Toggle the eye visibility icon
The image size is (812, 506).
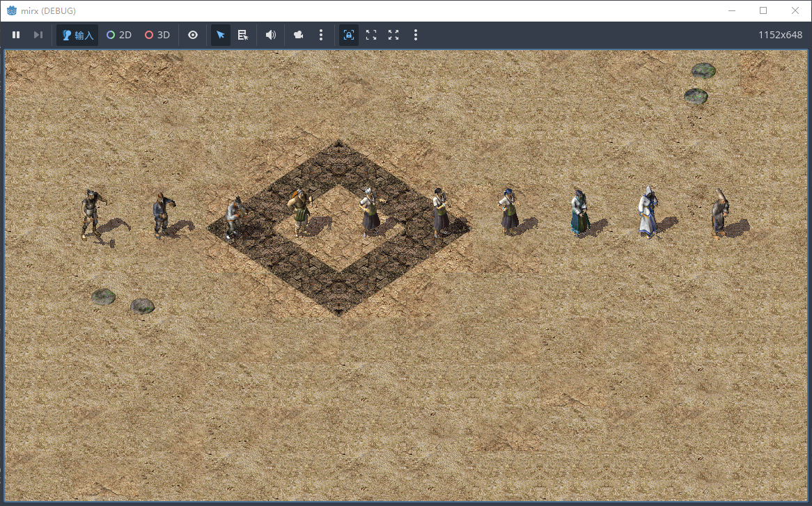193,35
